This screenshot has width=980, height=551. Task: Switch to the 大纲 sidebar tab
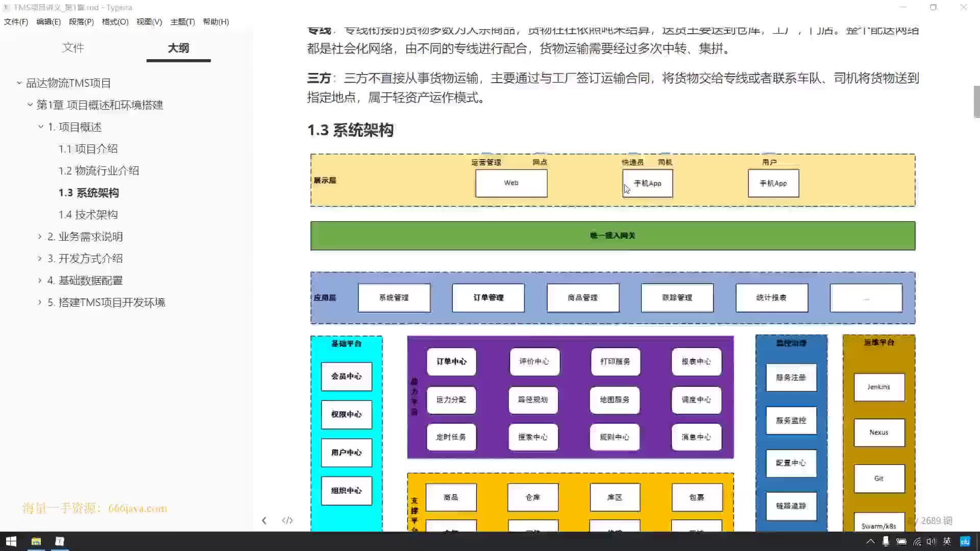178,48
